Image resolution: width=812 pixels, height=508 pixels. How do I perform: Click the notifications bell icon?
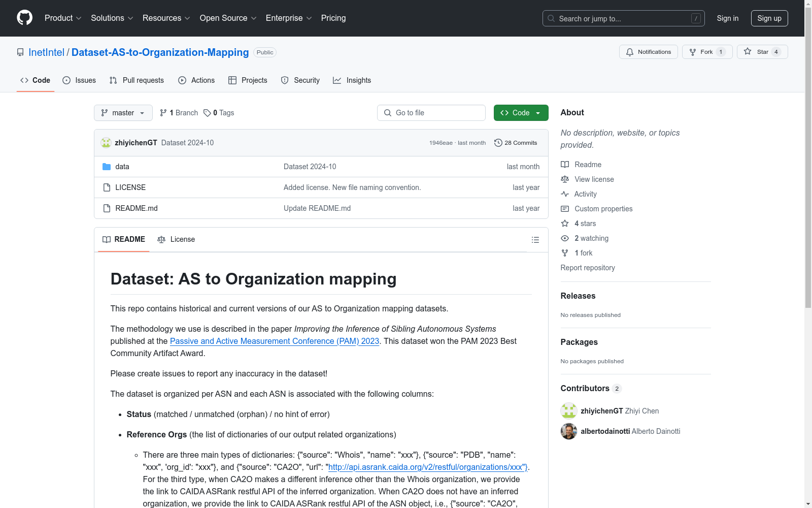(x=630, y=52)
